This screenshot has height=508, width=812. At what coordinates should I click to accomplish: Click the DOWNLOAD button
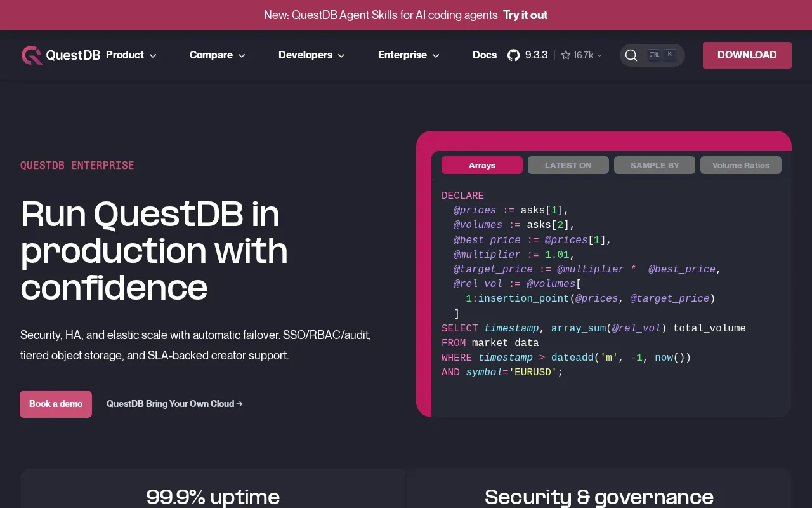pos(747,55)
